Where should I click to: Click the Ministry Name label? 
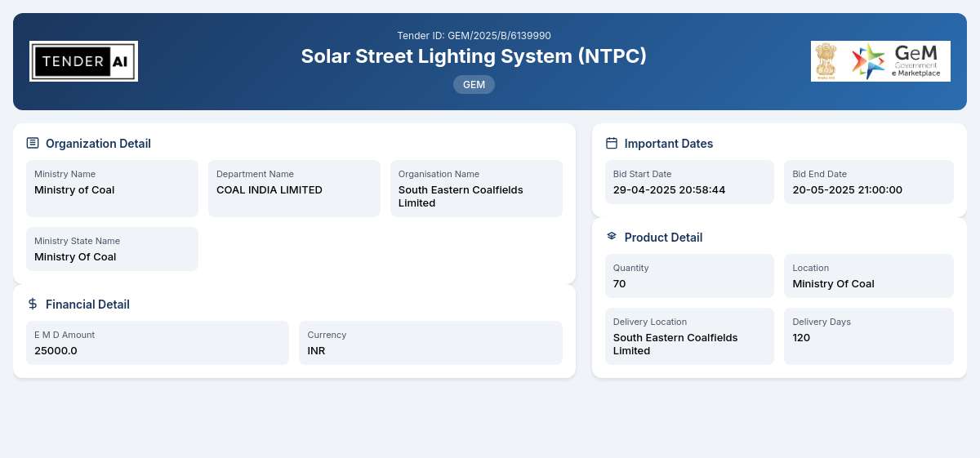coord(65,174)
